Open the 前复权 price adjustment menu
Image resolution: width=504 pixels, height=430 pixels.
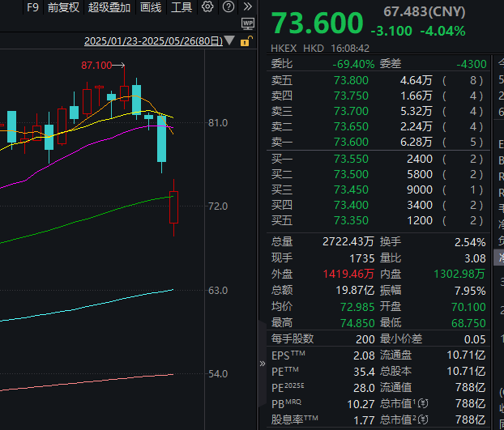63,7
